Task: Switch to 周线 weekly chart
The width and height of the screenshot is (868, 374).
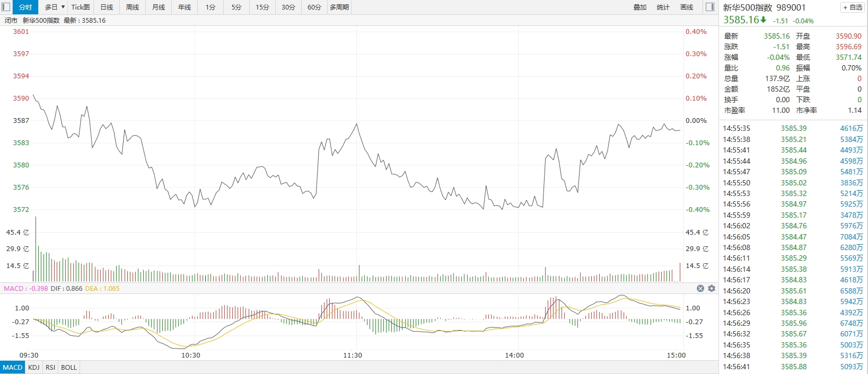Action: click(133, 7)
